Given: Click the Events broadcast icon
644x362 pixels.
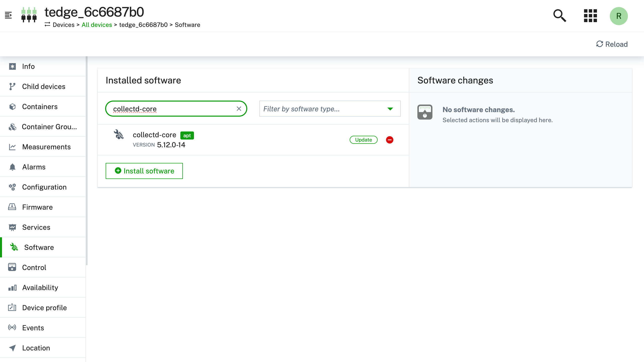Looking at the screenshot, I should 12,327.
